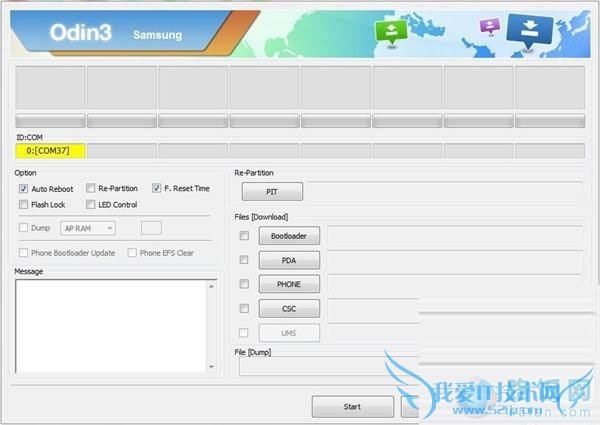Viewport: 600px width, 425px height.
Task: Click the ID:COM label
Action: click(x=29, y=137)
